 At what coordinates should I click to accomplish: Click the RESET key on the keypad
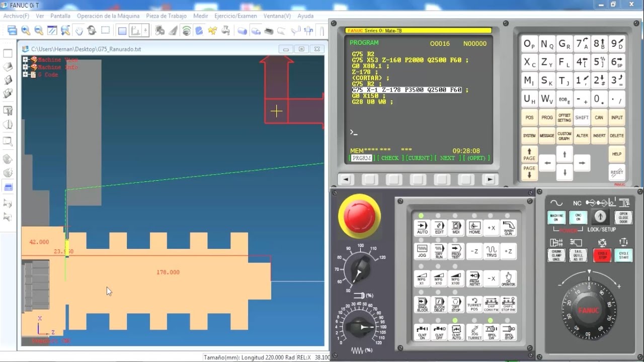(617, 172)
